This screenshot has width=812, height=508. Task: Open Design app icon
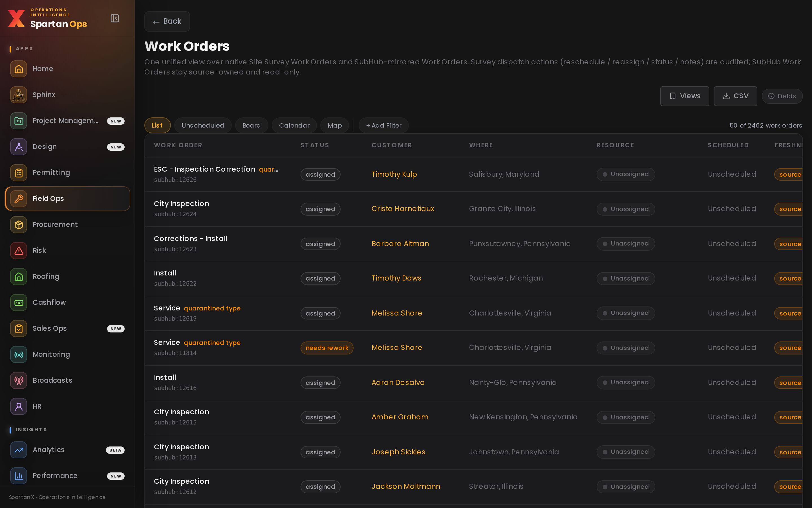coord(19,147)
